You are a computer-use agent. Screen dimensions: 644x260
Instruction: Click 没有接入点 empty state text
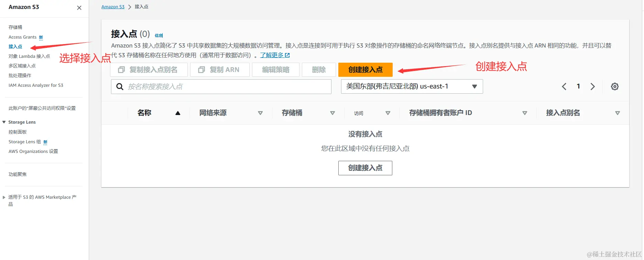(365, 134)
